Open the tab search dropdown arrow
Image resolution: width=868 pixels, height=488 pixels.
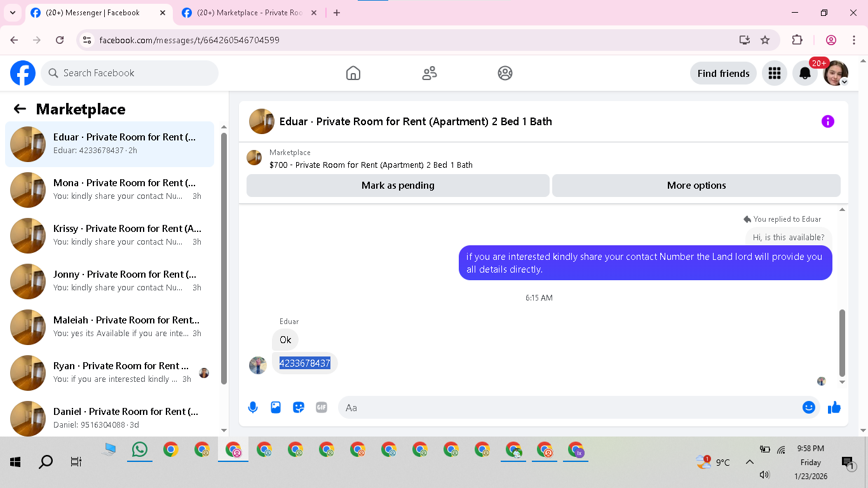tap(13, 13)
